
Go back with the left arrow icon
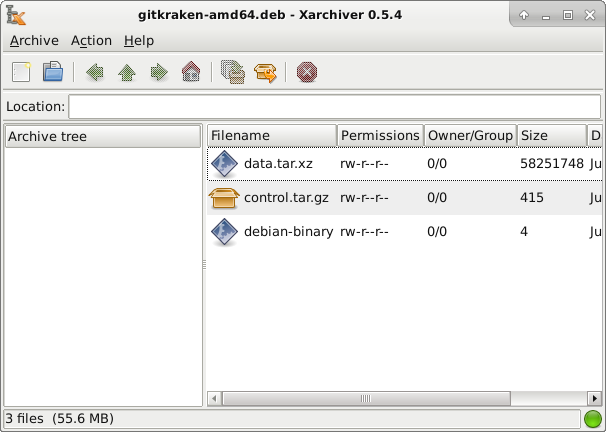pyautogui.click(x=95, y=72)
